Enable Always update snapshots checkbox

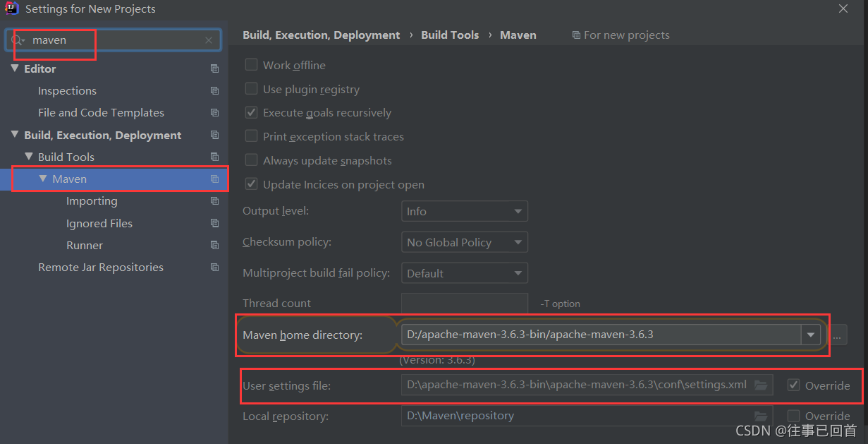point(251,160)
